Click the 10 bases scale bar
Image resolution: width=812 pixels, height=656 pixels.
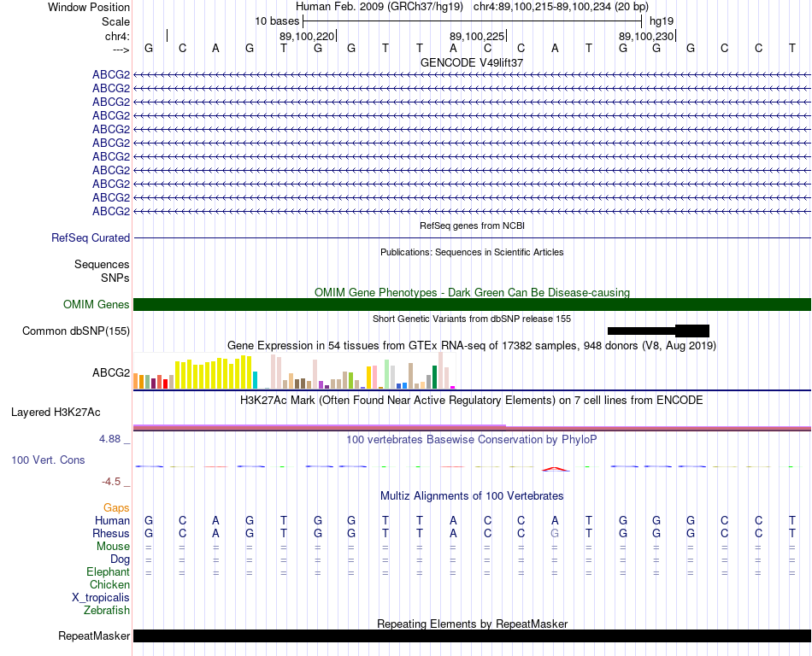coord(472,21)
